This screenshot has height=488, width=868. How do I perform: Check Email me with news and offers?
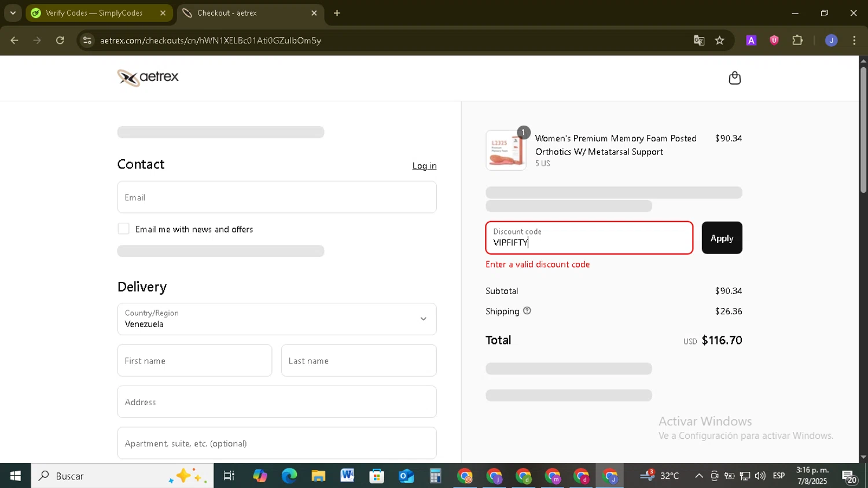(123, 229)
